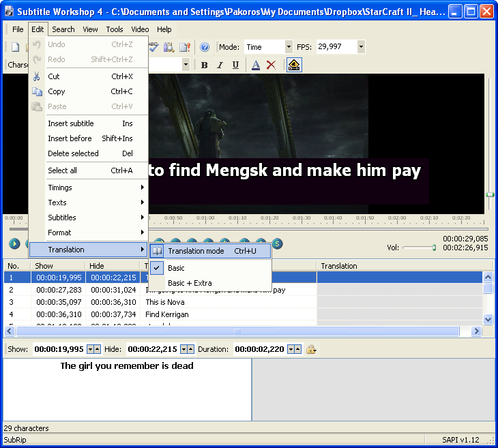Open the Video menu

140,29
